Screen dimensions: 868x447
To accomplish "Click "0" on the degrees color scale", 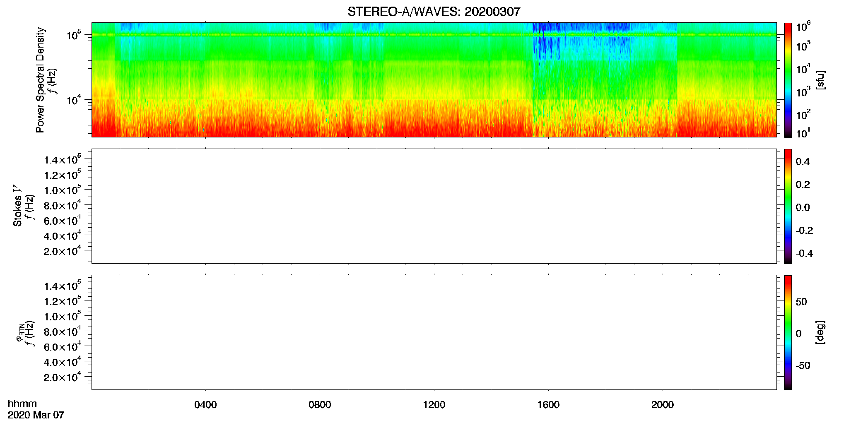I will pyautogui.click(x=798, y=333).
